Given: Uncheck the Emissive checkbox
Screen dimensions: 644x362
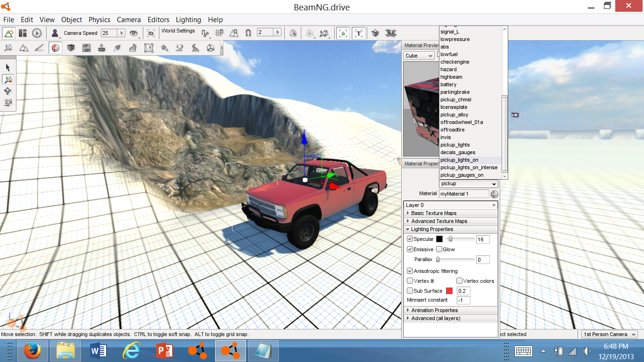Looking at the screenshot, I should pos(410,249).
